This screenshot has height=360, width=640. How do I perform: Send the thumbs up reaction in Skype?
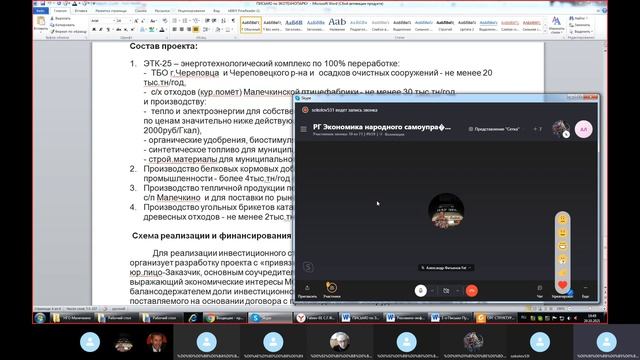[562, 272]
